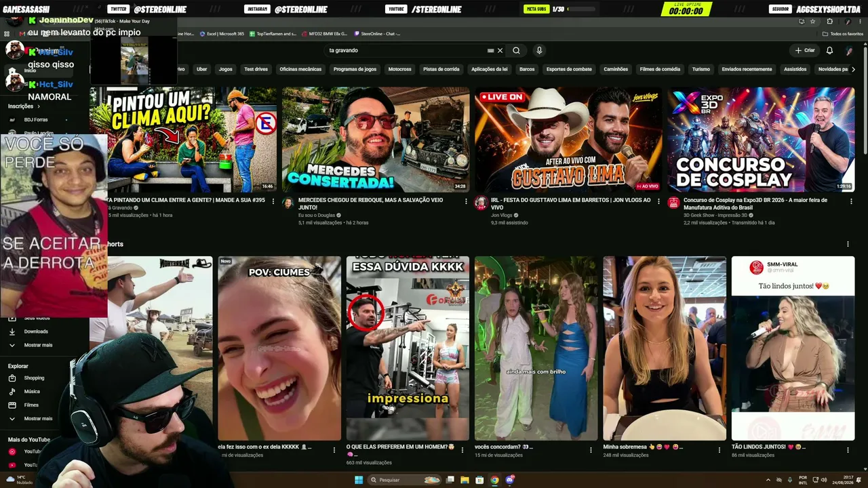Open the 'Tão lindos juntos' short thumbnail

(793, 348)
